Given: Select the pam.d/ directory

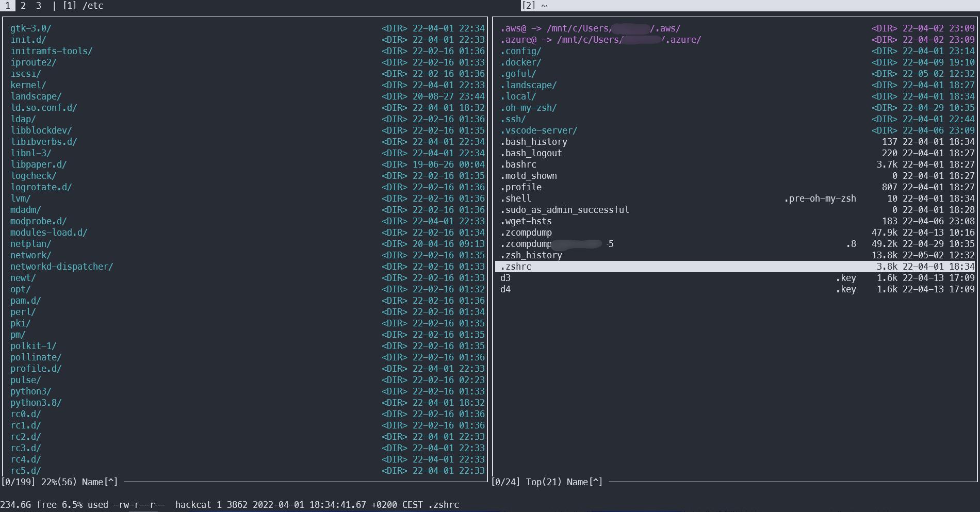Looking at the screenshot, I should pos(248,301).
